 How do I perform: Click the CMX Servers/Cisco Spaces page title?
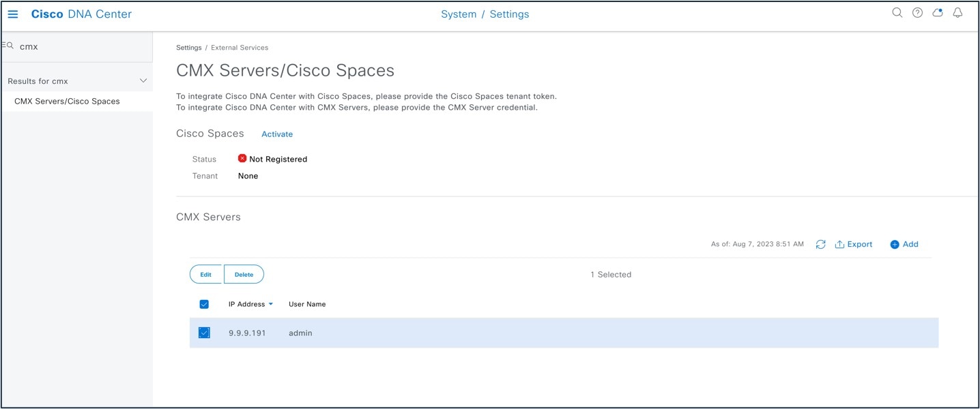click(x=285, y=70)
